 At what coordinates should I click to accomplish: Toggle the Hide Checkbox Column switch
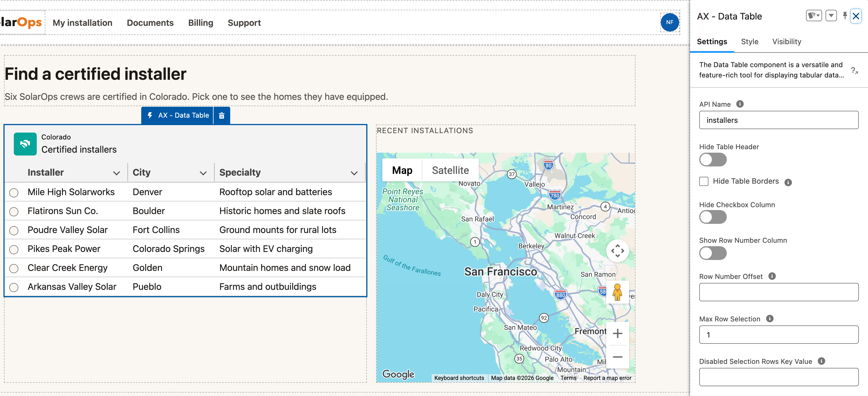click(713, 217)
